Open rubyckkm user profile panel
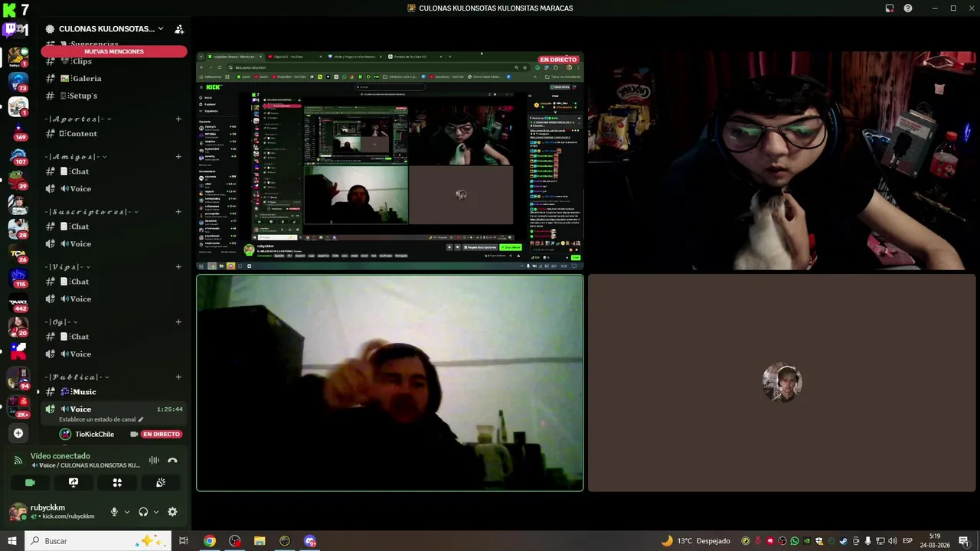980x551 pixels. (54, 512)
